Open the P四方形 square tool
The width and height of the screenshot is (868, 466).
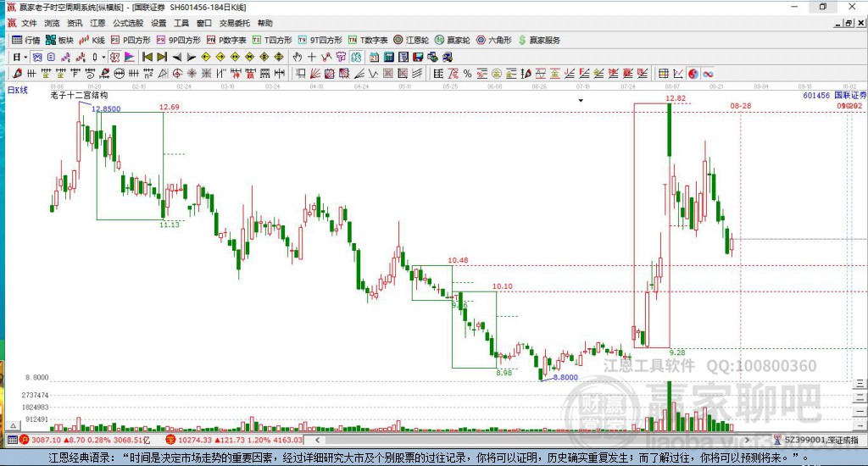click(x=131, y=40)
